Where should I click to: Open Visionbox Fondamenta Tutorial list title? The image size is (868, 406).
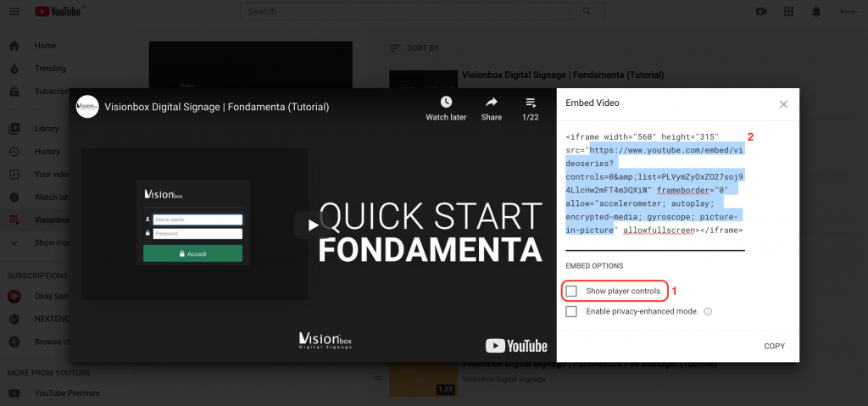(563, 75)
